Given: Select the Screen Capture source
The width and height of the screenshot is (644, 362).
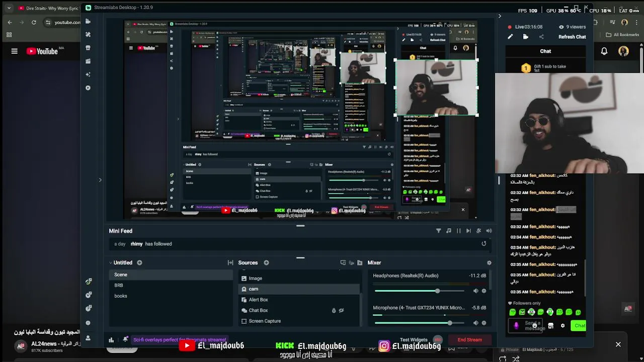Looking at the screenshot, I should pos(299,321).
